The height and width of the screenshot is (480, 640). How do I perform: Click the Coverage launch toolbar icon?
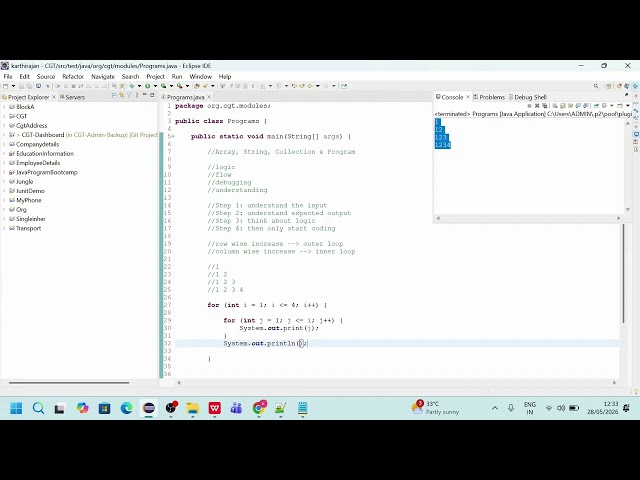point(163,86)
